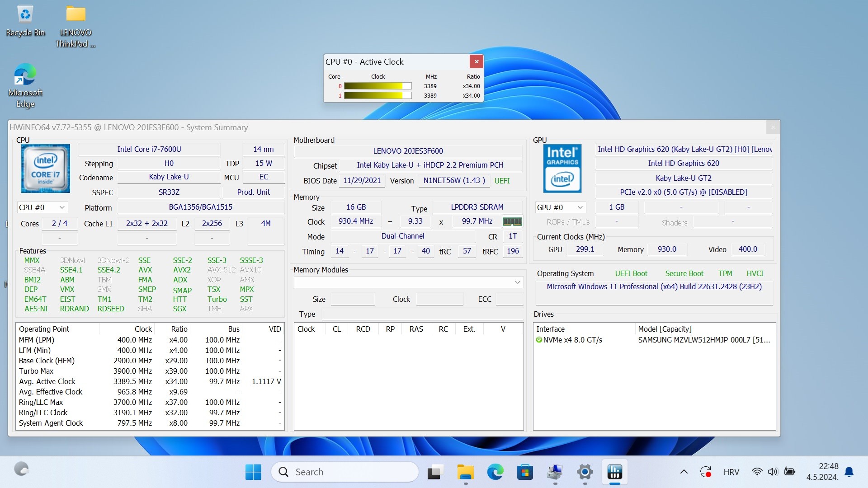The image size is (868, 488).
Task: Show hidden icons via the tray chevron
Action: point(684,472)
